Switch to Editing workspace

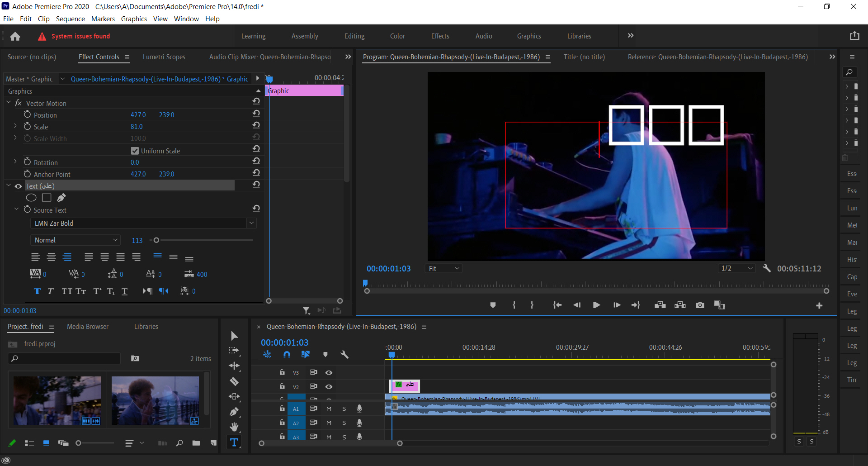[x=354, y=36]
